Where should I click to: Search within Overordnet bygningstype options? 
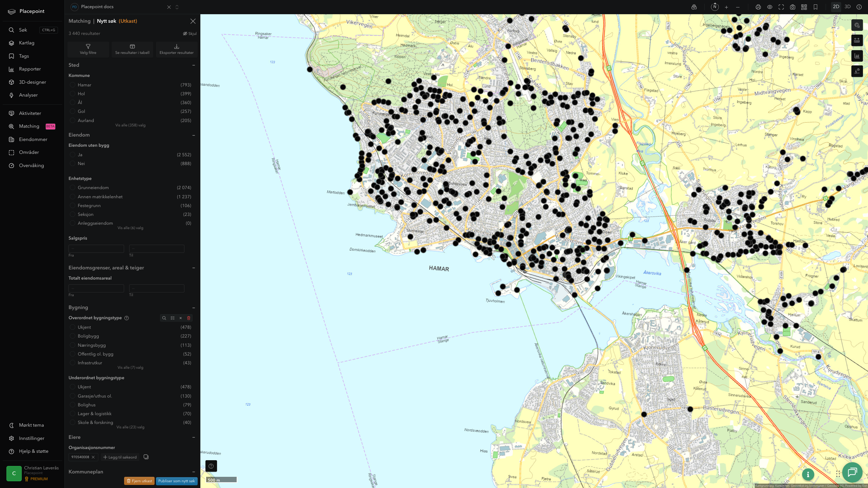point(164,318)
